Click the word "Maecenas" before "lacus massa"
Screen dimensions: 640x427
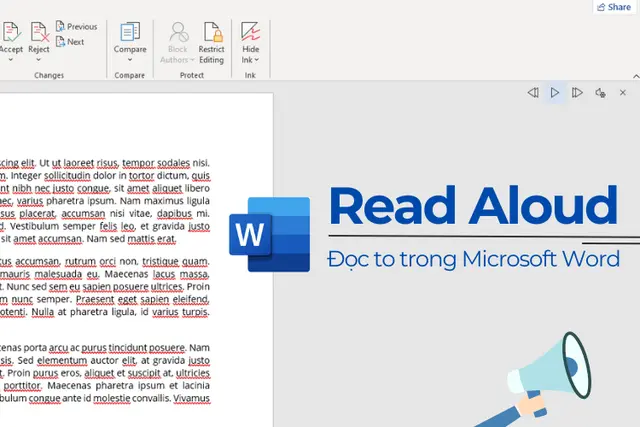127,274
